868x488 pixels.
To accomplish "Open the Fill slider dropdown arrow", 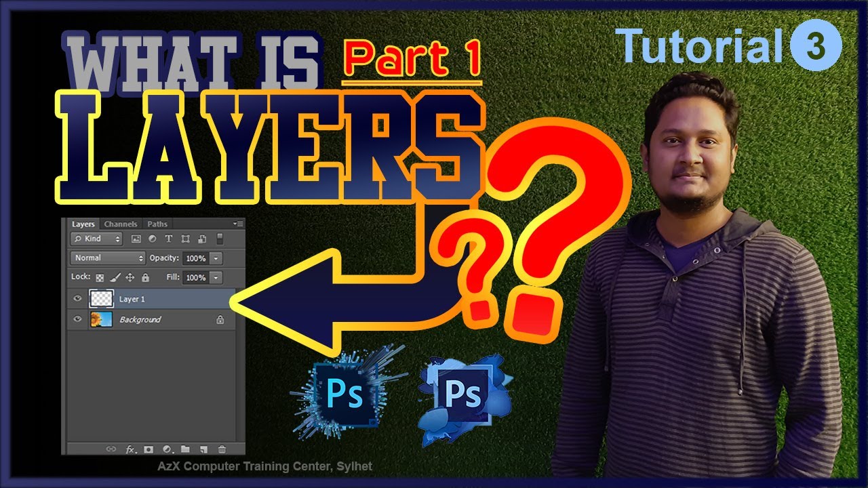I will (x=216, y=278).
